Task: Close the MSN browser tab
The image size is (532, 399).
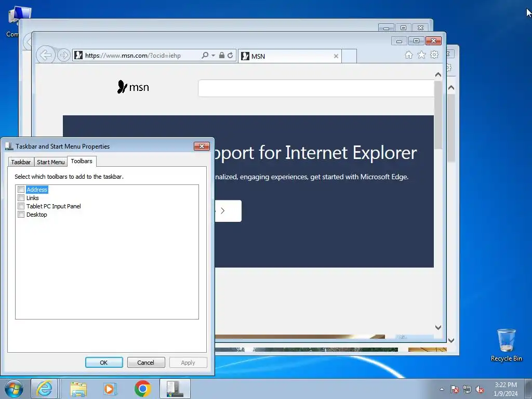Action: click(x=336, y=56)
